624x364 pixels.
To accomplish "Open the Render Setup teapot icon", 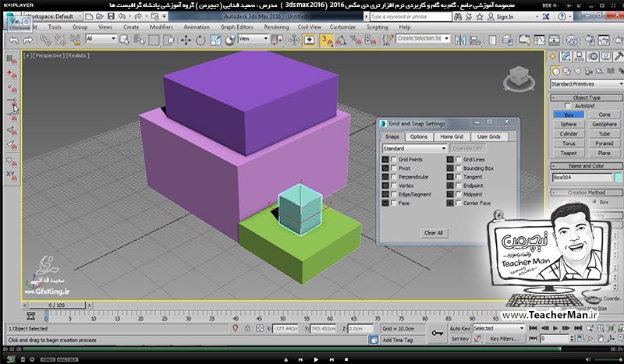I will (x=590, y=40).
